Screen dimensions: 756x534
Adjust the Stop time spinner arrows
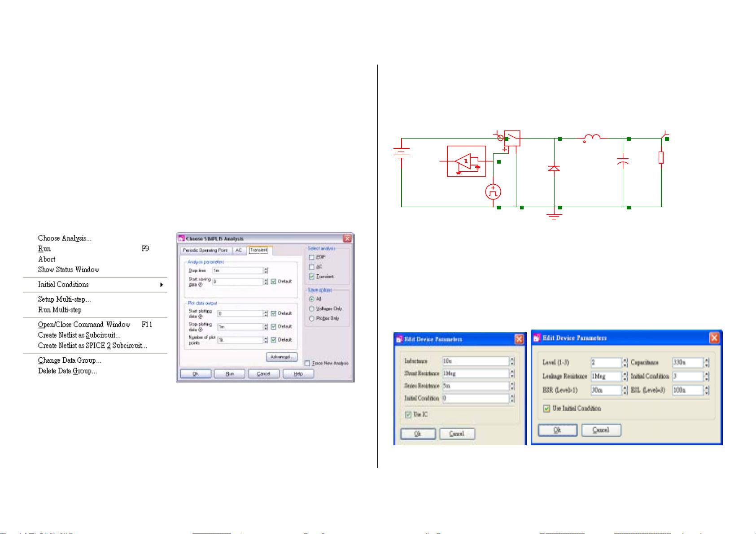[x=266, y=271]
